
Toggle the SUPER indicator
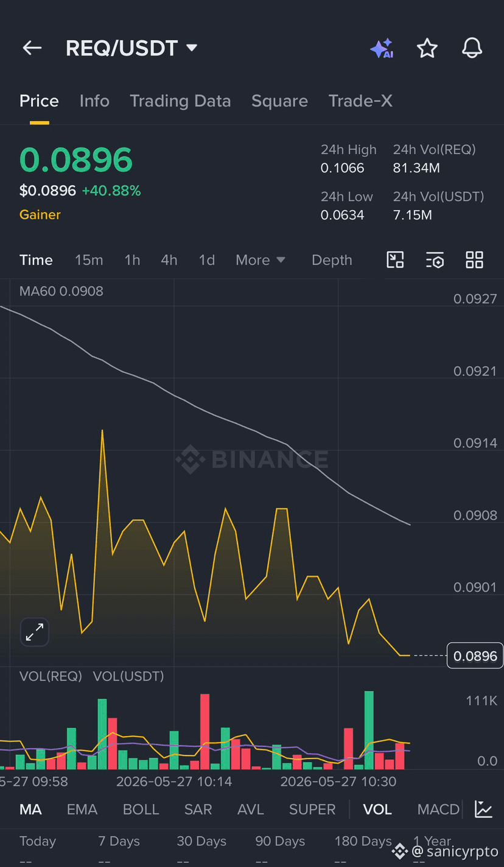312,809
